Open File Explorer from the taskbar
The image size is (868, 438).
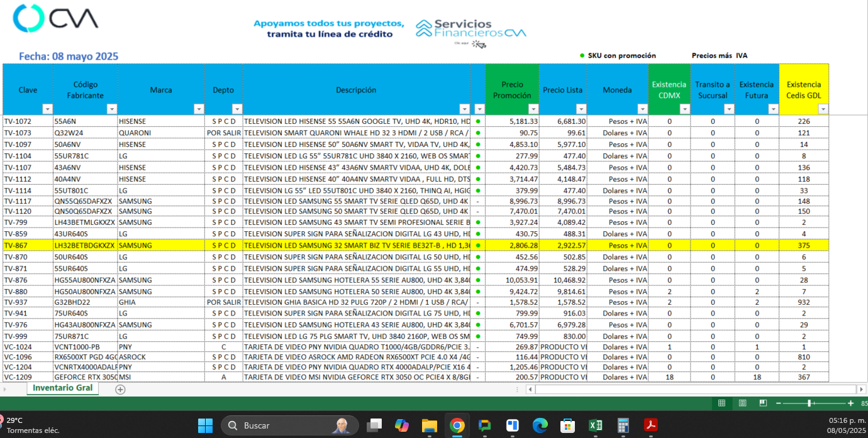click(x=429, y=425)
